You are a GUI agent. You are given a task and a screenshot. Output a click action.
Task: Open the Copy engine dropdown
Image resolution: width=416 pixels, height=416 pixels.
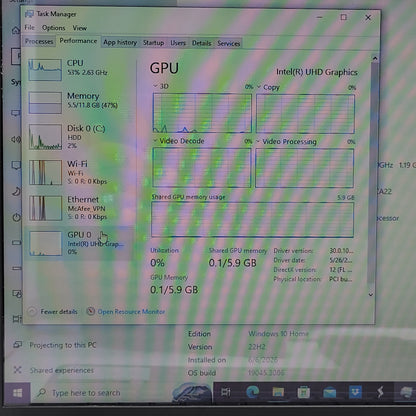(x=259, y=87)
